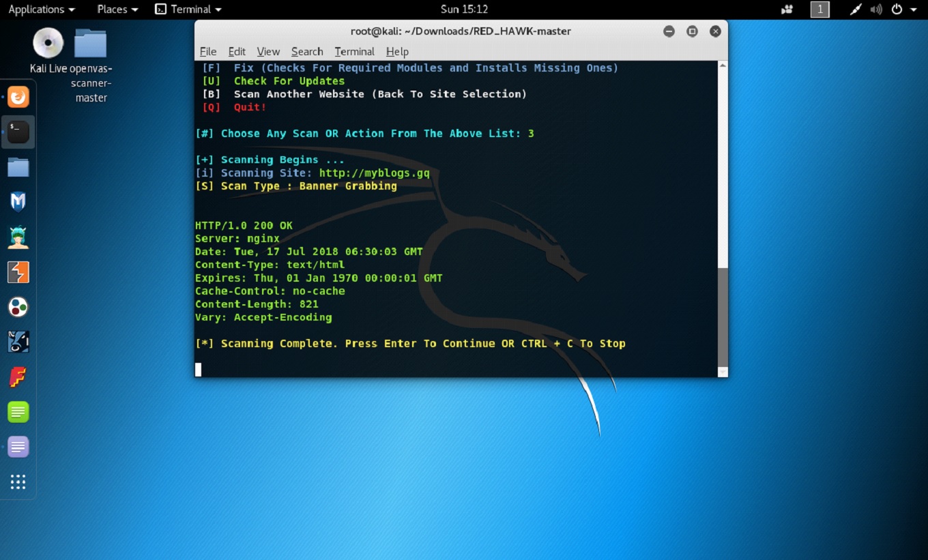
Task: Open the File menu in terminal
Action: tap(208, 52)
